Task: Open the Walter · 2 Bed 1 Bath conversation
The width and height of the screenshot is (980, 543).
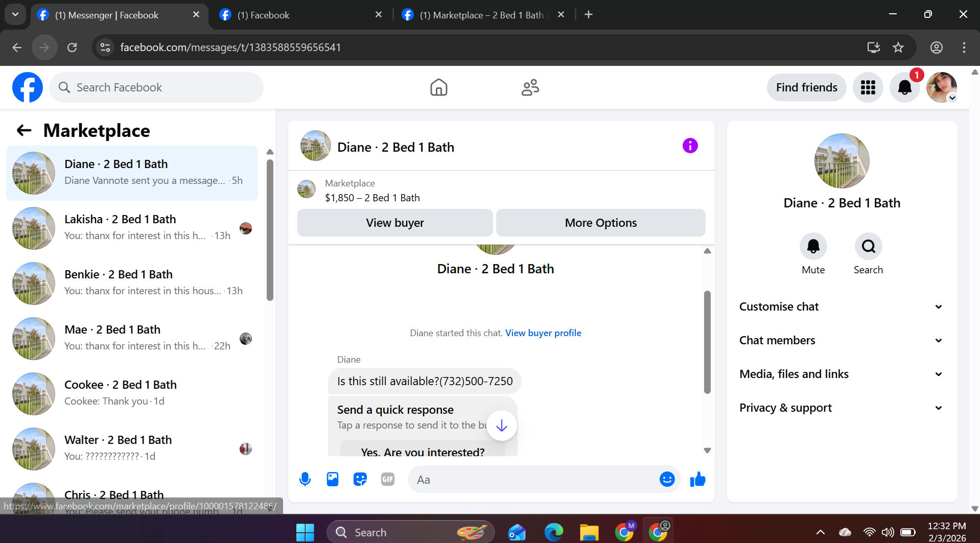Action: pyautogui.click(x=132, y=449)
